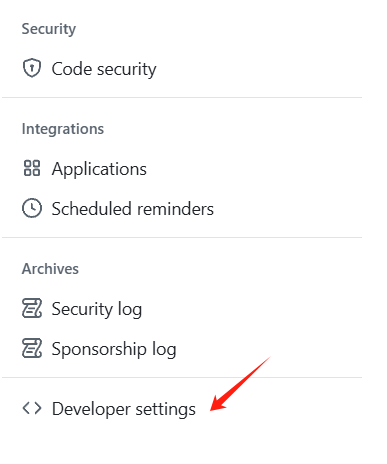Select the word 'security' in Code security
Viewport: 387px width, 464px height.
point(126,70)
